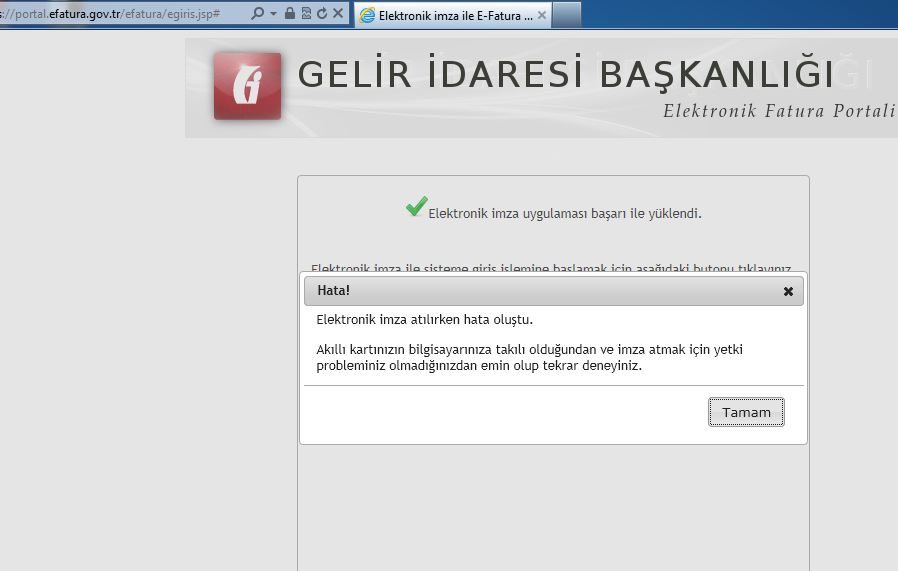Stop page loading with X icon
The height and width of the screenshot is (571, 898).
[338, 14]
